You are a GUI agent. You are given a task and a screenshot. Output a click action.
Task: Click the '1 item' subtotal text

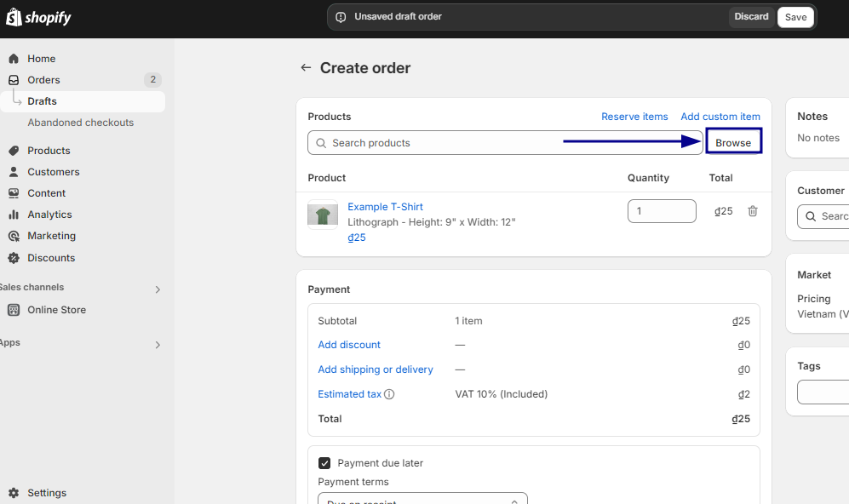[x=468, y=321]
